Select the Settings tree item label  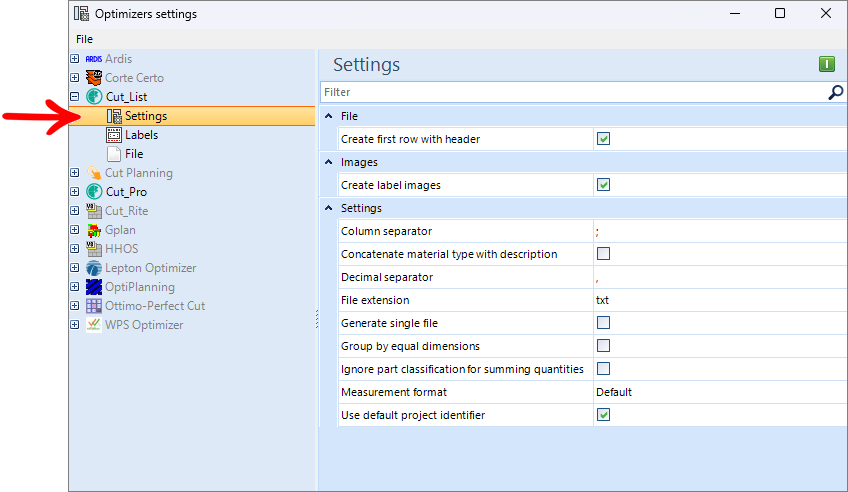pos(146,116)
